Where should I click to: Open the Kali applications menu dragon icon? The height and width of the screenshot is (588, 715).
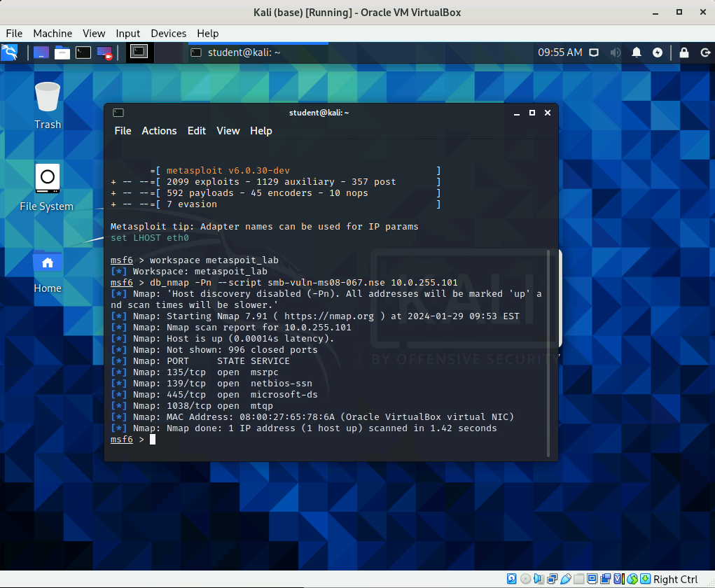coord(9,52)
